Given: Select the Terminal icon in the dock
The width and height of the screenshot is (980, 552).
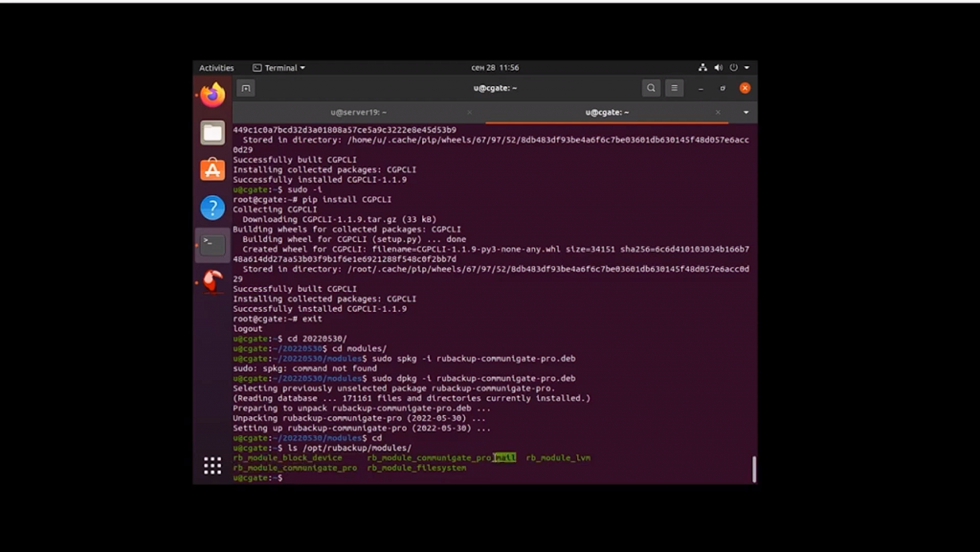Looking at the screenshot, I should [212, 245].
